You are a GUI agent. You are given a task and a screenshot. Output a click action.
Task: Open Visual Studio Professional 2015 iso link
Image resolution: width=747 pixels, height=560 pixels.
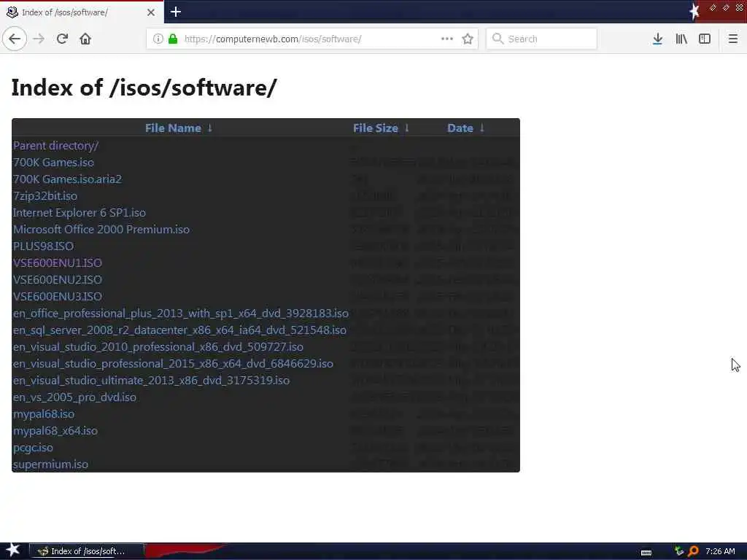(173, 364)
